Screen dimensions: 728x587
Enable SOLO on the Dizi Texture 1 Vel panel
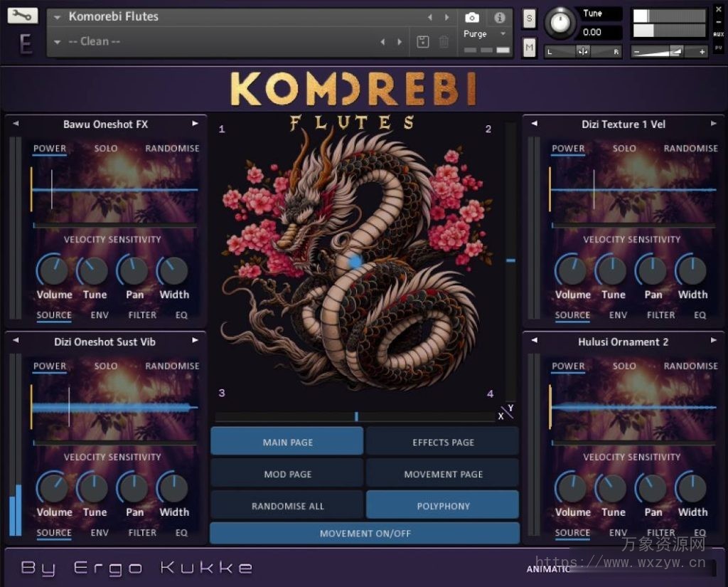pos(624,148)
